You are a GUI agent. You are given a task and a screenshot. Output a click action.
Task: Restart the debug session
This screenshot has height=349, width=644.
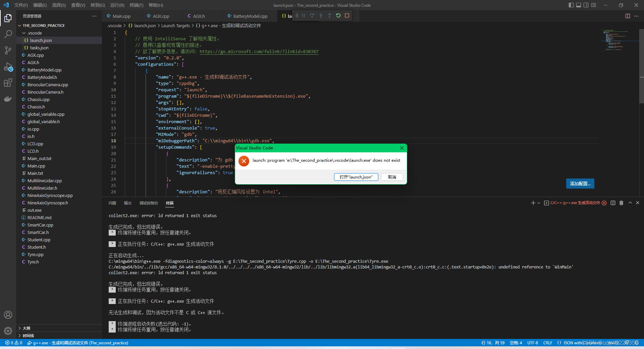[338, 15]
